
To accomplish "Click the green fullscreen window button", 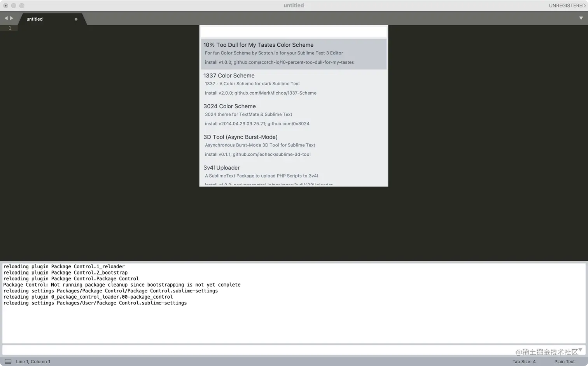I will (x=22, y=5).
